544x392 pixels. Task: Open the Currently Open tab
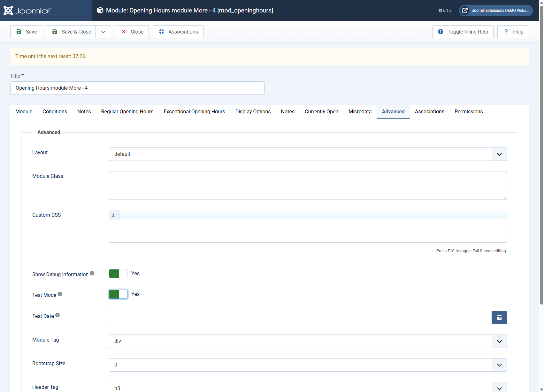(321, 112)
